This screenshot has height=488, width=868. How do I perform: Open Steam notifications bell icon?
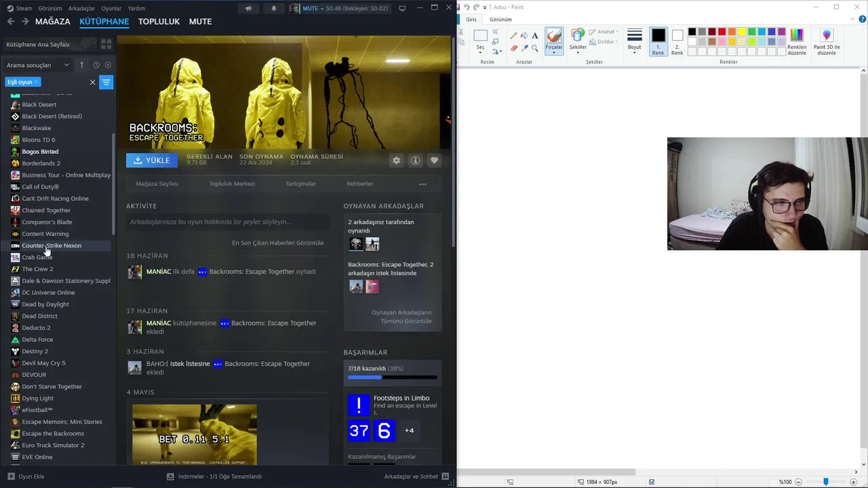point(274,8)
